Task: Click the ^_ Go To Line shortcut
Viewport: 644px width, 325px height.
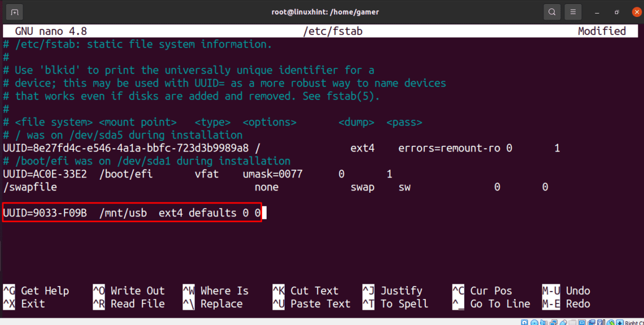Action: [491, 304]
